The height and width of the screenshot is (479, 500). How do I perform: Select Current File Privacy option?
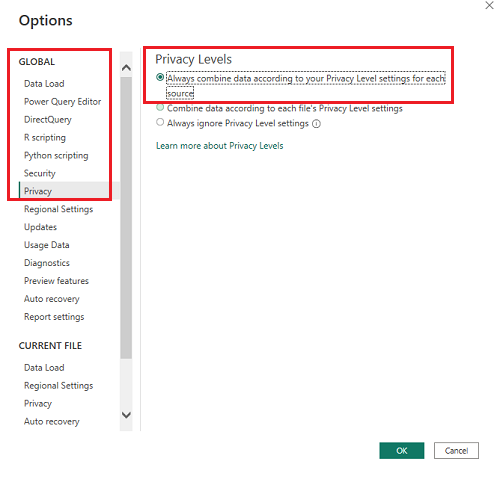tap(38, 404)
